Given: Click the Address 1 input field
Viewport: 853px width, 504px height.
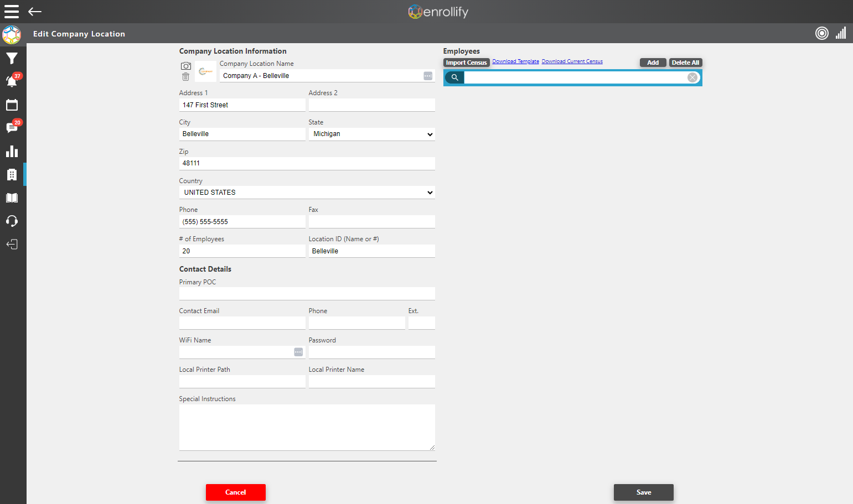Looking at the screenshot, I should (x=242, y=105).
